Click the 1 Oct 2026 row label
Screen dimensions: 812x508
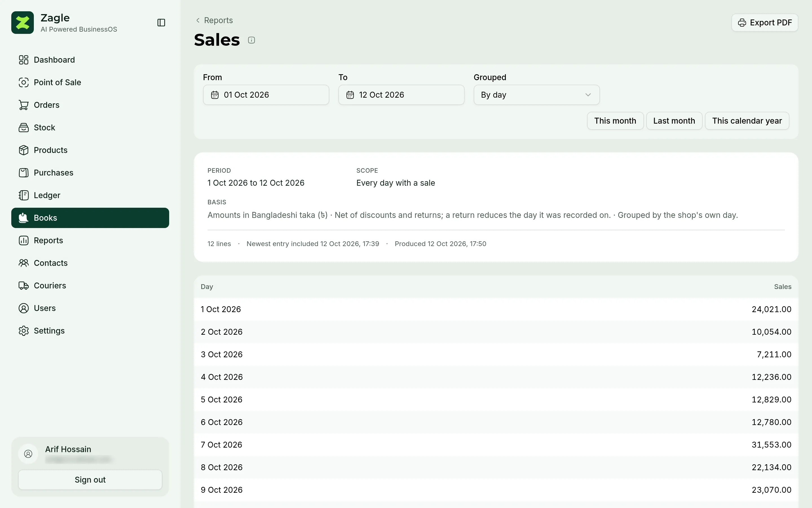click(221, 309)
